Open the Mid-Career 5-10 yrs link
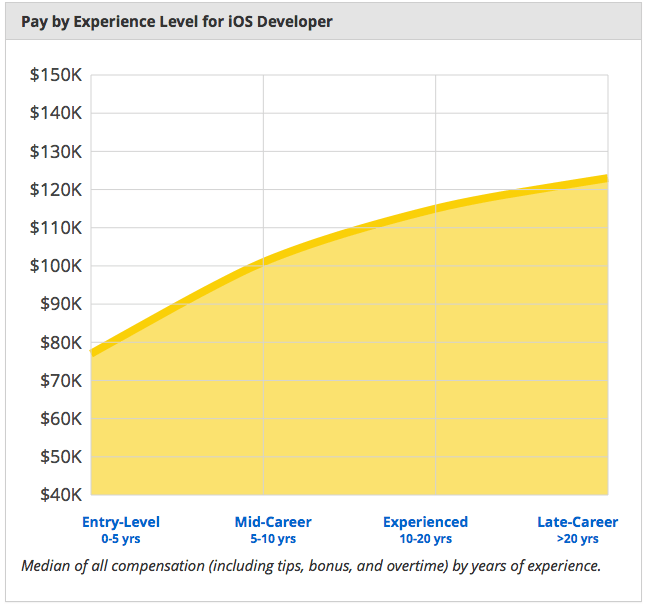646x604 pixels. 273,530
